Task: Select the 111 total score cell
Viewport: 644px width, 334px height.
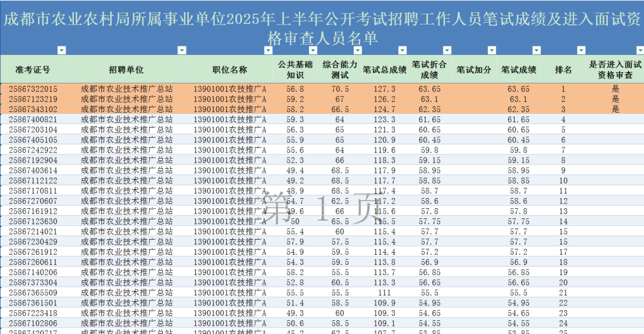Action: (385, 293)
